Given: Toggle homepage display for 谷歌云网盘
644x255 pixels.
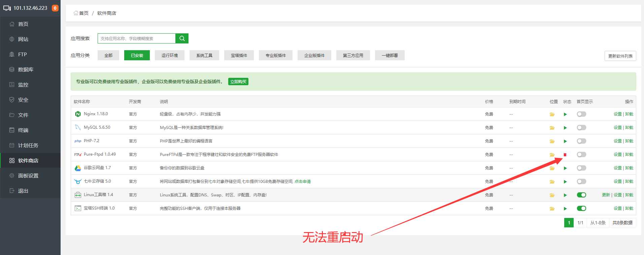Looking at the screenshot, I should point(581,168).
